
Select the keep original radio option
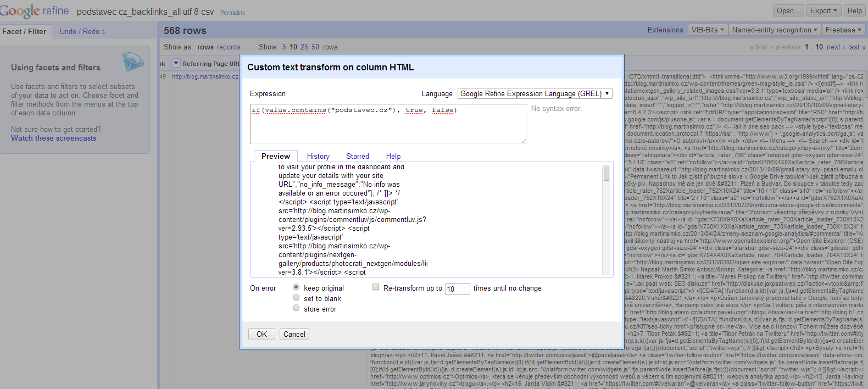pyautogui.click(x=296, y=287)
